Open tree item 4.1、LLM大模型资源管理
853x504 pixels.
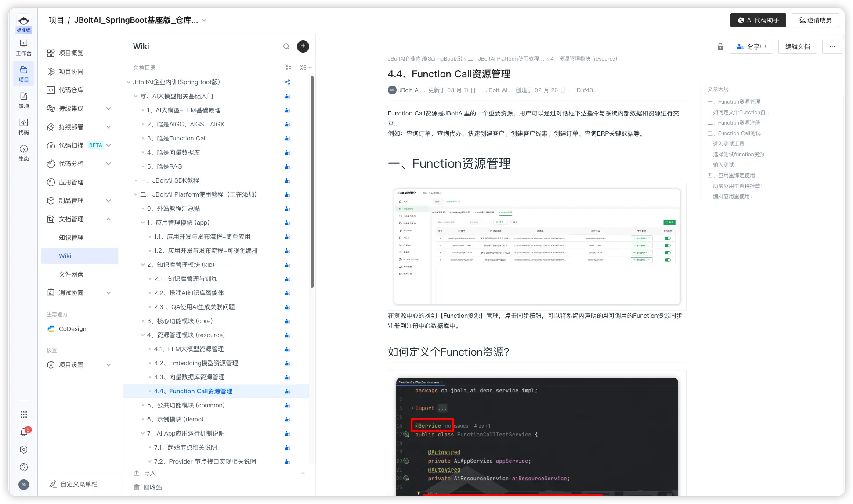coord(189,349)
